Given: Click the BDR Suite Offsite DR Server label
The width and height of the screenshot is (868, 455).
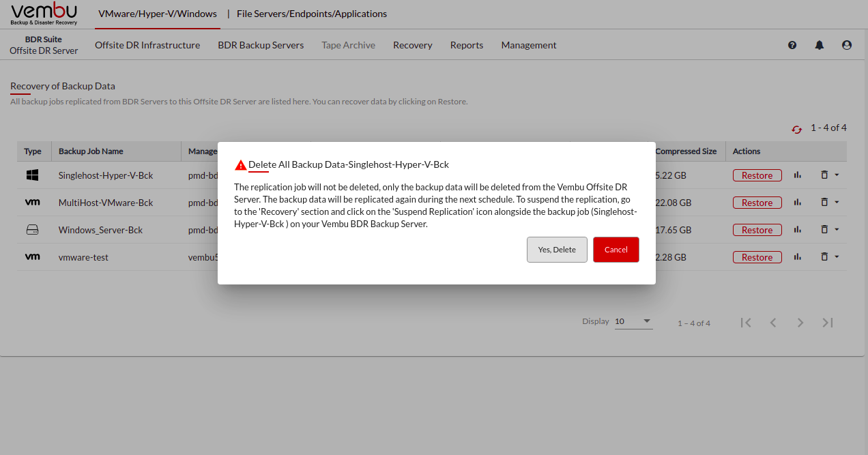Looking at the screenshot, I should coord(44,45).
